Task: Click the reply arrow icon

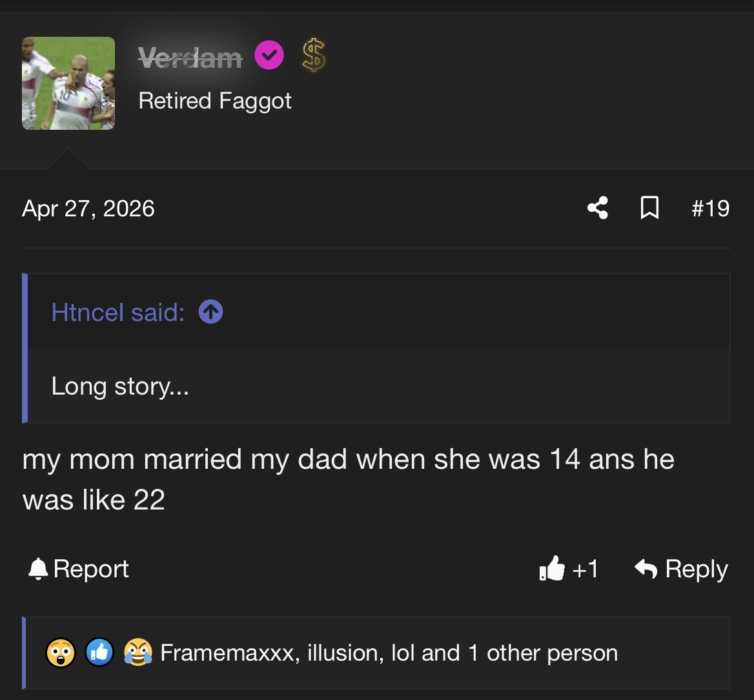Action: [x=646, y=569]
